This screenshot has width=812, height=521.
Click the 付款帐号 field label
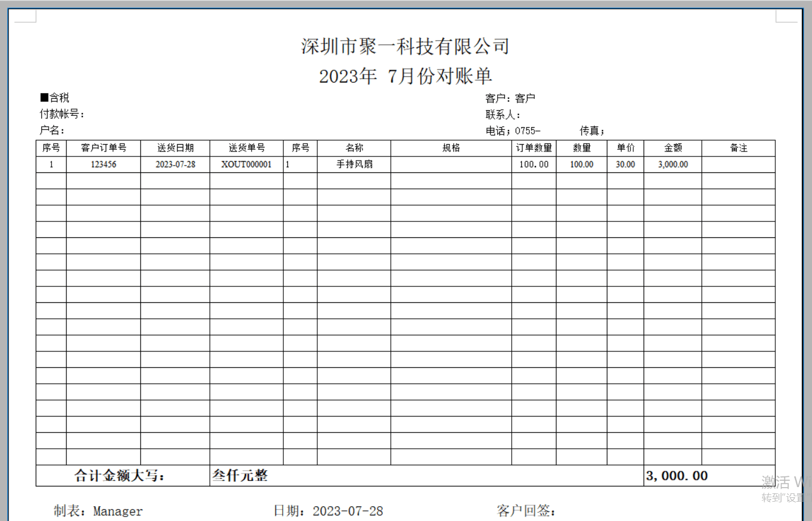[x=62, y=114]
